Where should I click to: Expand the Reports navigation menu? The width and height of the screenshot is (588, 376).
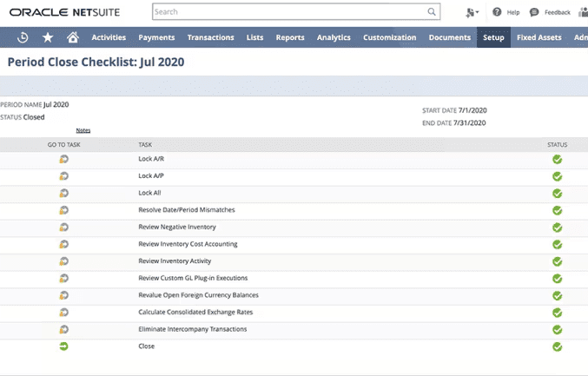tap(289, 37)
